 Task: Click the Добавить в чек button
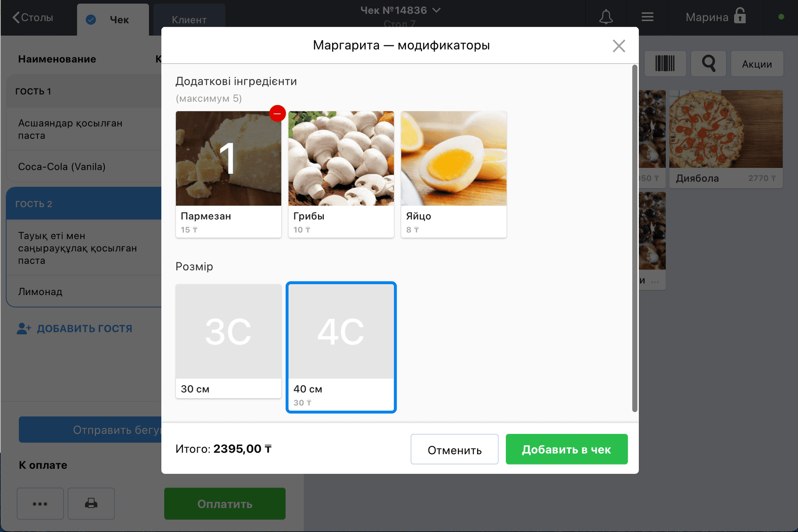tap(566, 449)
